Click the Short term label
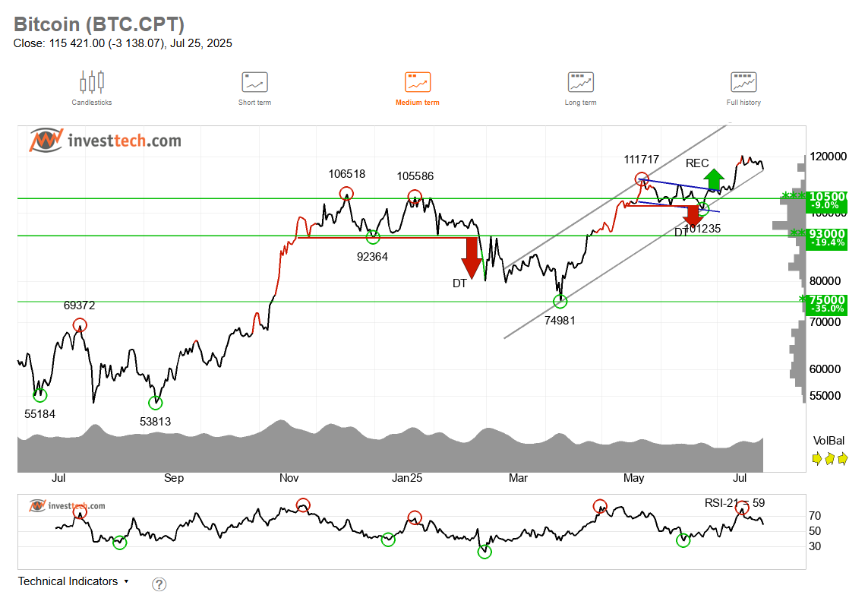The height and width of the screenshot is (595, 868). [x=254, y=103]
